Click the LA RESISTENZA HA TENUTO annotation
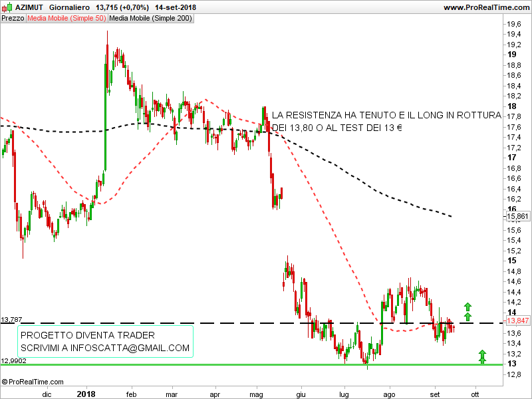This screenshot has height=399, width=532. click(386, 115)
